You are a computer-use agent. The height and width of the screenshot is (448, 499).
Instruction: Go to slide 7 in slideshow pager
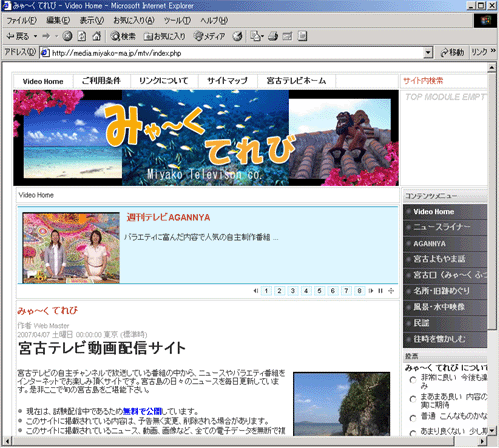[x=346, y=291]
